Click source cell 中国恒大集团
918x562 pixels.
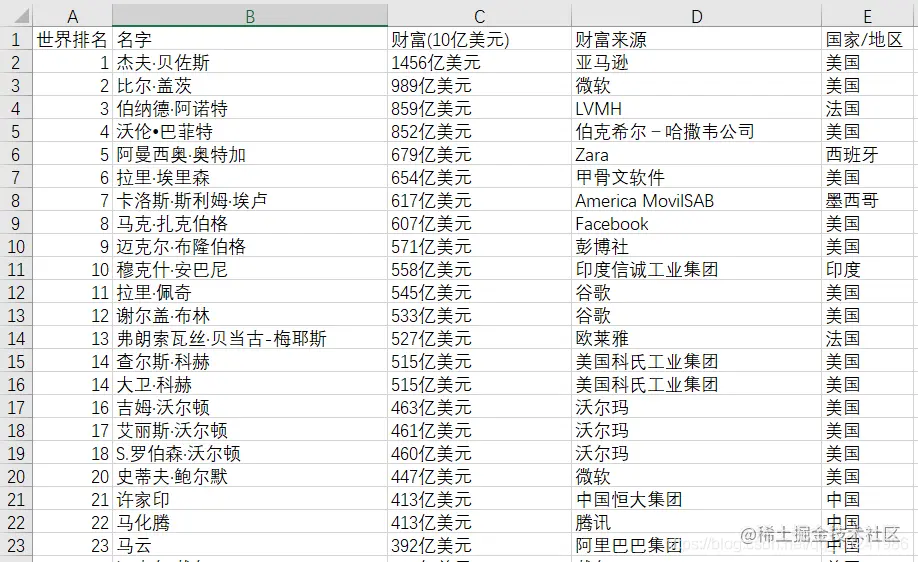click(x=696, y=500)
